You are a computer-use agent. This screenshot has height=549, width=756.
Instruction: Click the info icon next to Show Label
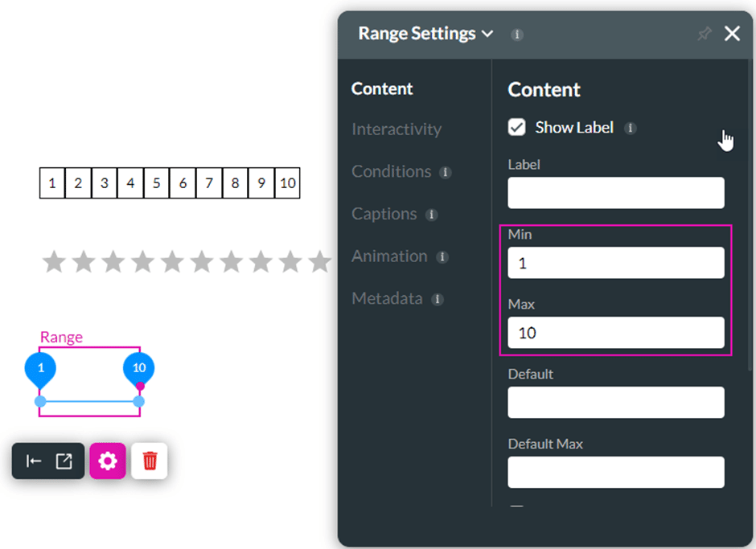(x=631, y=129)
